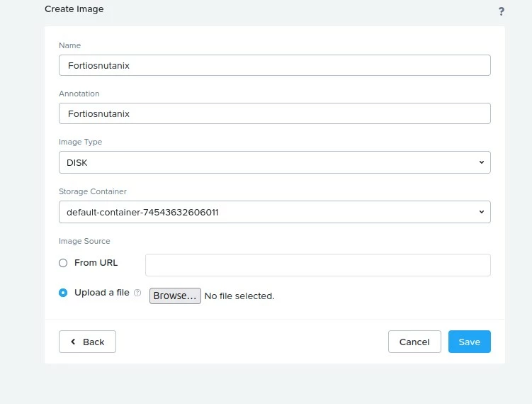Click the Annotation text field
Viewport: 532px width, 404px height.
tap(274, 113)
